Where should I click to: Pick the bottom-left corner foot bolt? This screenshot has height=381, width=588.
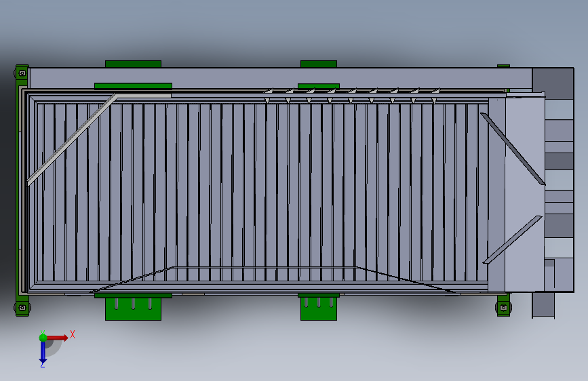point(22,308)
